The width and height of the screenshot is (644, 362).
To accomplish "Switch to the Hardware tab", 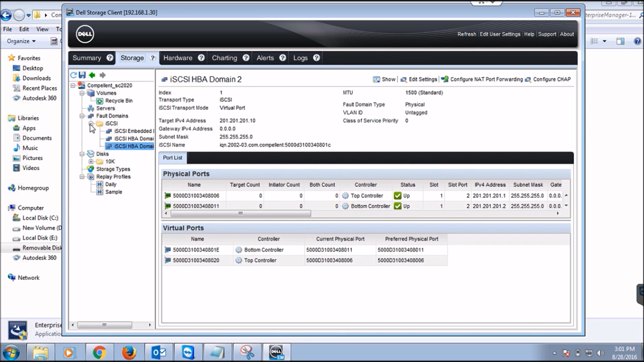I will pos(178,58).
